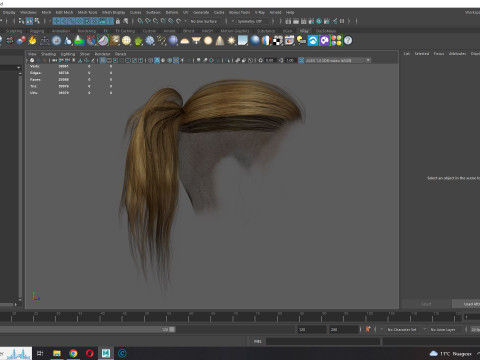Click the Load Attributes button
Screen dimensions: 480x360
pyautogui.click(x=467, y=304)
